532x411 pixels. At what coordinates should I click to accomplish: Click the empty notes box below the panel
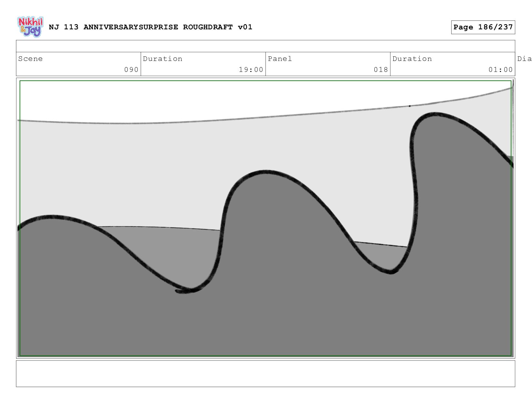[x=266, y=374]
